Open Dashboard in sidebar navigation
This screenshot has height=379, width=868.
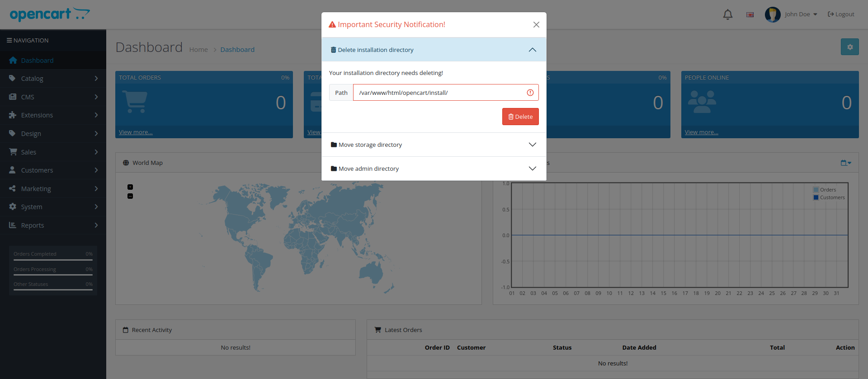coord(53,61)
